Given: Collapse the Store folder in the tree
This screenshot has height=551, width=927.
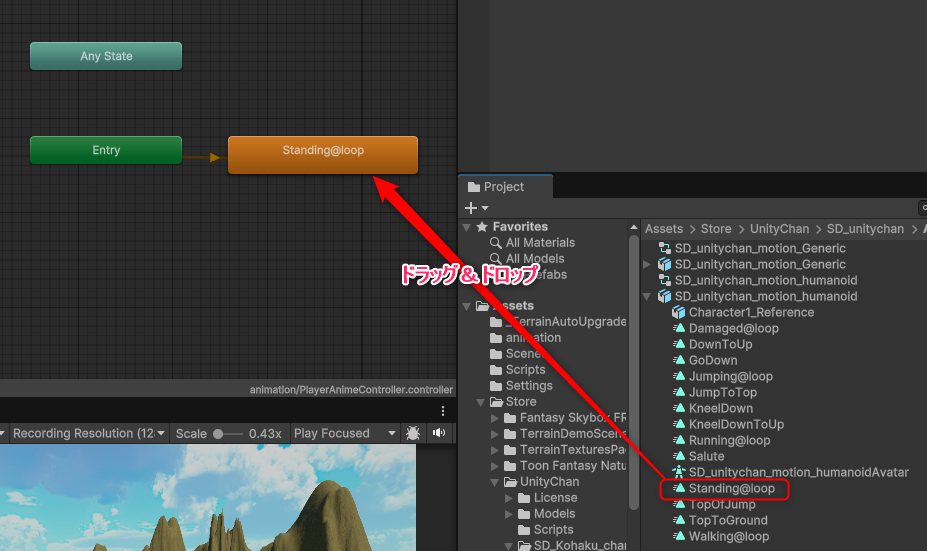Looking at the screenshot, I should tap(481, 402).
